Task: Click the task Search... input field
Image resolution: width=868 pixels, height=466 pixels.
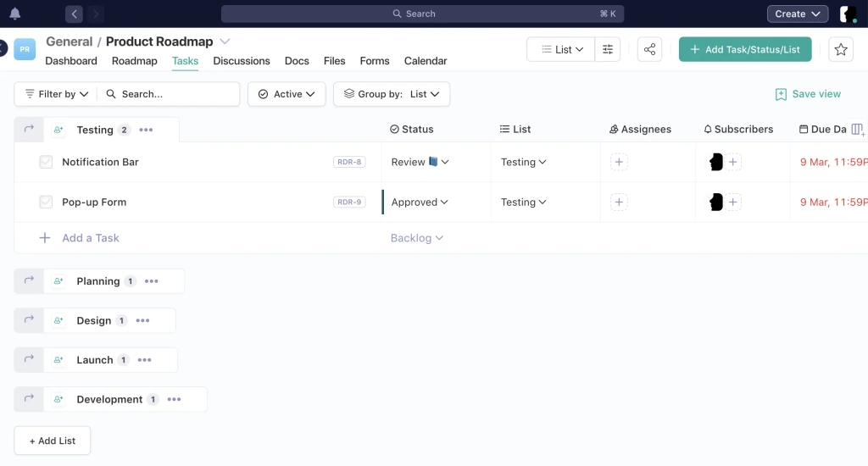Action: coord(169,94)
